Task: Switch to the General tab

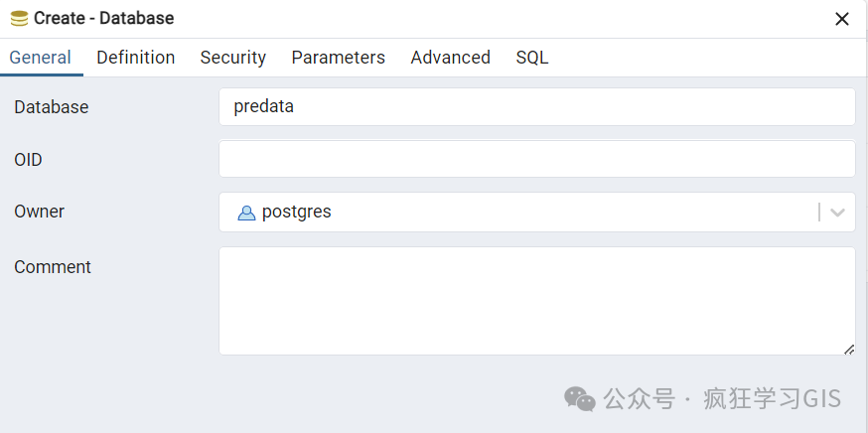Action: pos(40,58)
